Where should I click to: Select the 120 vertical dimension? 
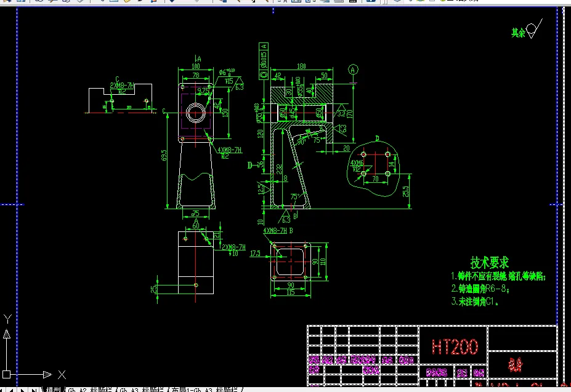[x=261, y=134]
